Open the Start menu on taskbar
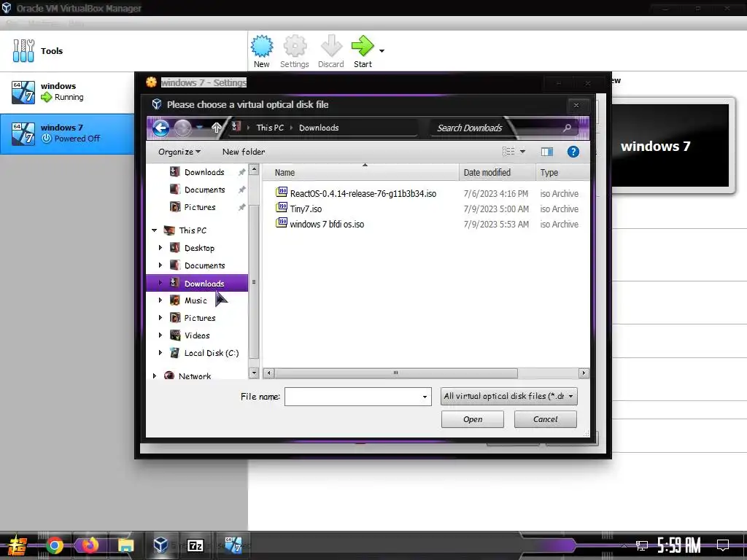The width and height of the screenshot is (747, 560). click(18, 545)
